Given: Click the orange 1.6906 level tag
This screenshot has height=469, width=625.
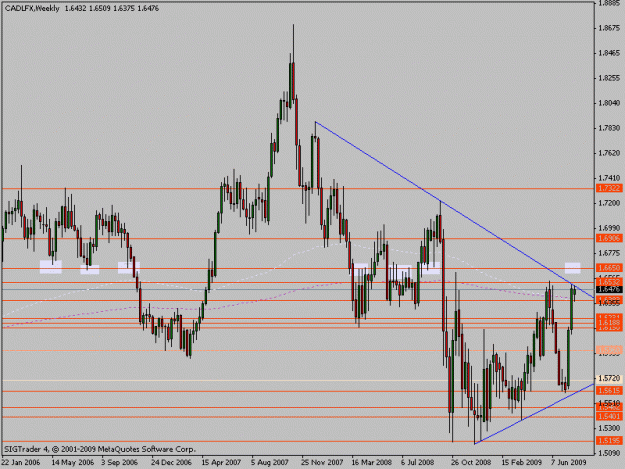Looking at the screenshot, I should pos(609,238).
